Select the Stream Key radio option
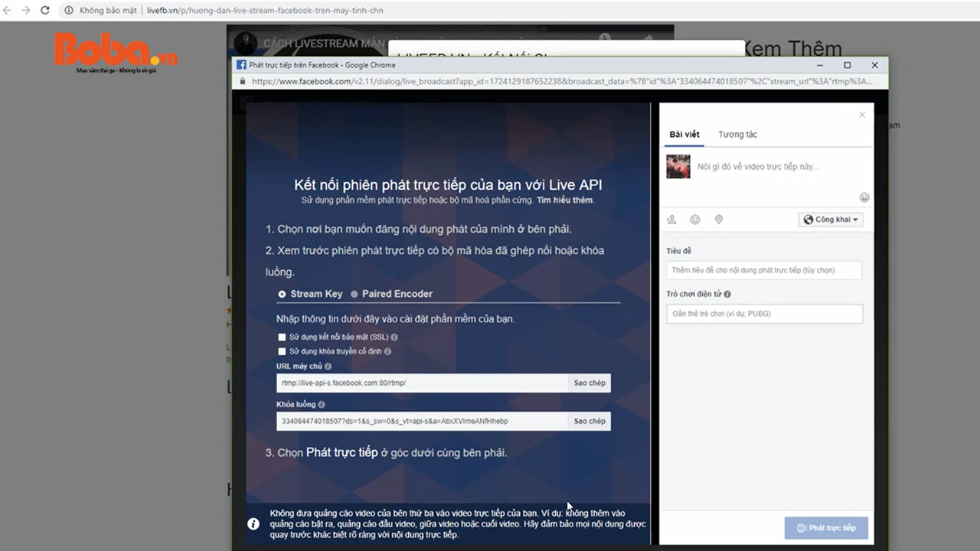The width and height of the screenshot is (980, 551). [x=282, y=294]
